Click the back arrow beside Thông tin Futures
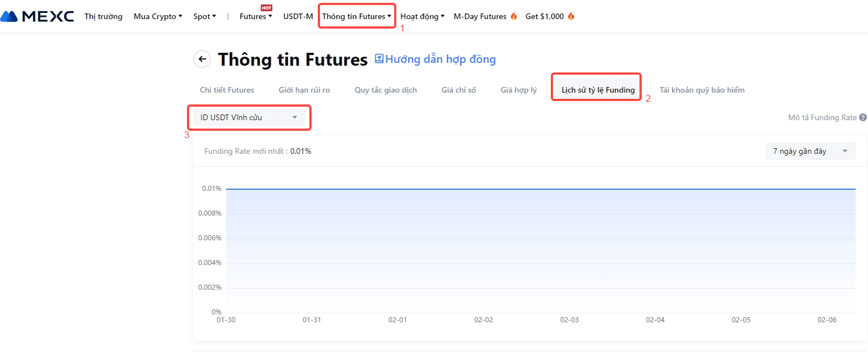The image size is (868, 352). pos(202,59)
